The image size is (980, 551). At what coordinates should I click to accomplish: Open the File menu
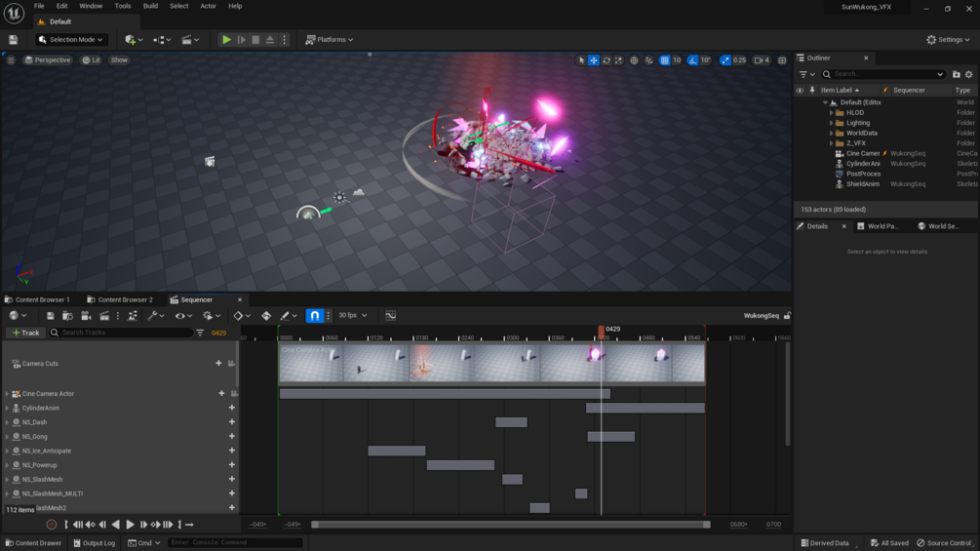(39, 6)
